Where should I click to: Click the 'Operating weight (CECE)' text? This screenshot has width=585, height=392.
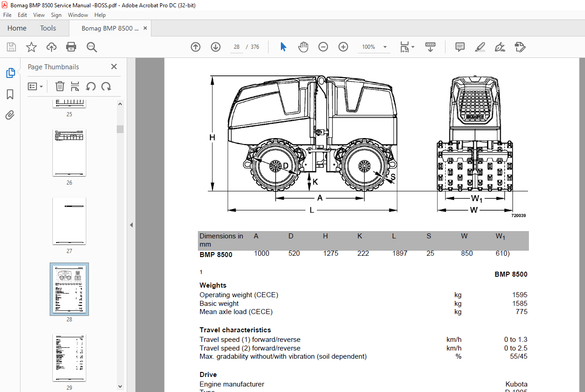(x=239, y=295)
